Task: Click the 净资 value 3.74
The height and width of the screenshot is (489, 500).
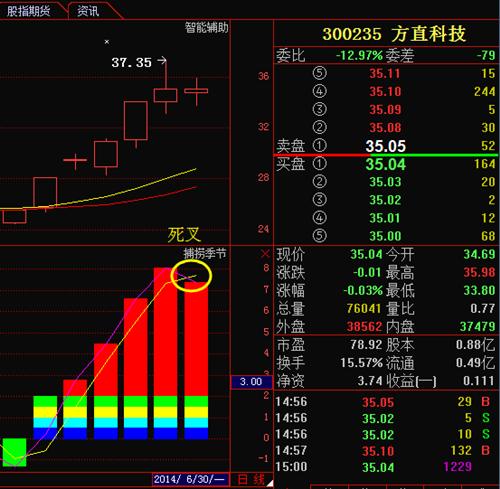Action: 370,380
